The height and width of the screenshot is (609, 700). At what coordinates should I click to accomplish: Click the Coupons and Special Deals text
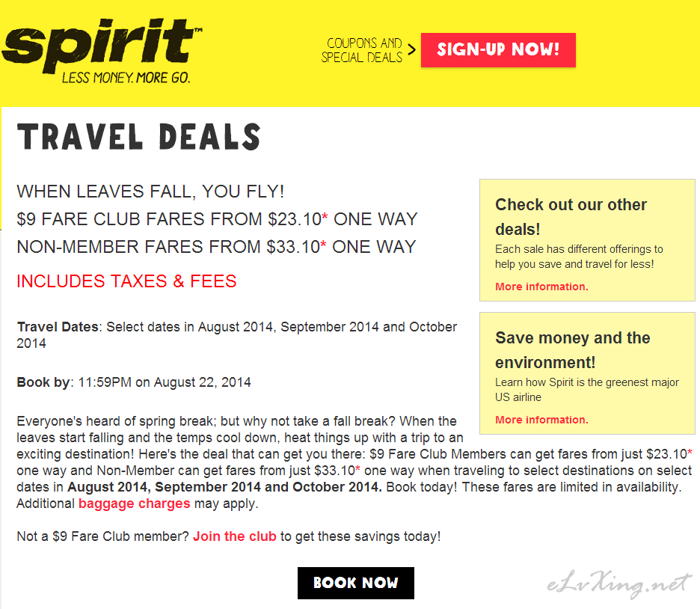tap(362, 50)
